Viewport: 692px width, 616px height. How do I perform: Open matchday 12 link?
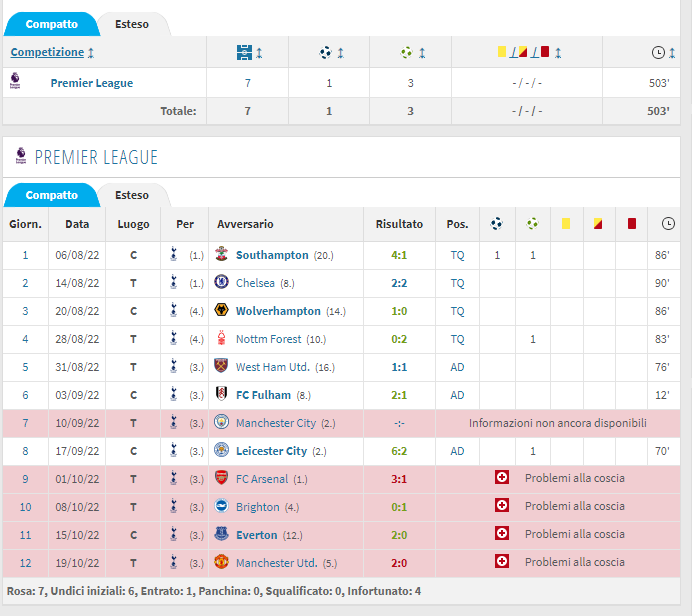[x=25, y=563]
